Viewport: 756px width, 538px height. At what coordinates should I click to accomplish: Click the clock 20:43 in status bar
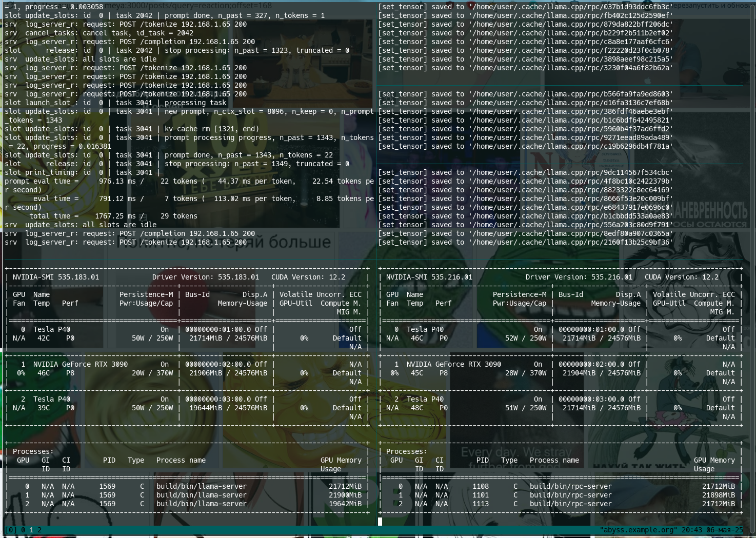(692, 530)
